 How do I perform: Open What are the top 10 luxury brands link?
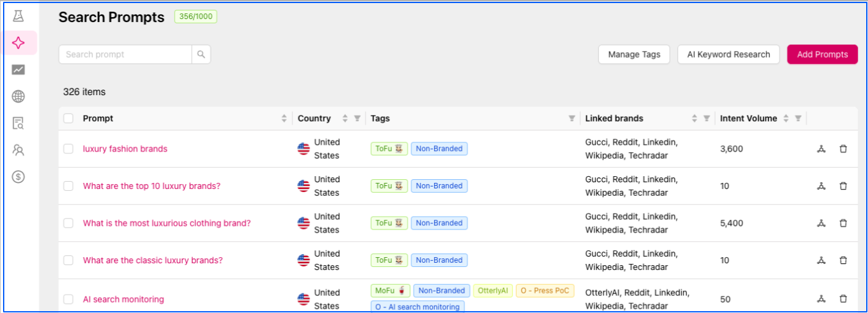tap(151, 186)
